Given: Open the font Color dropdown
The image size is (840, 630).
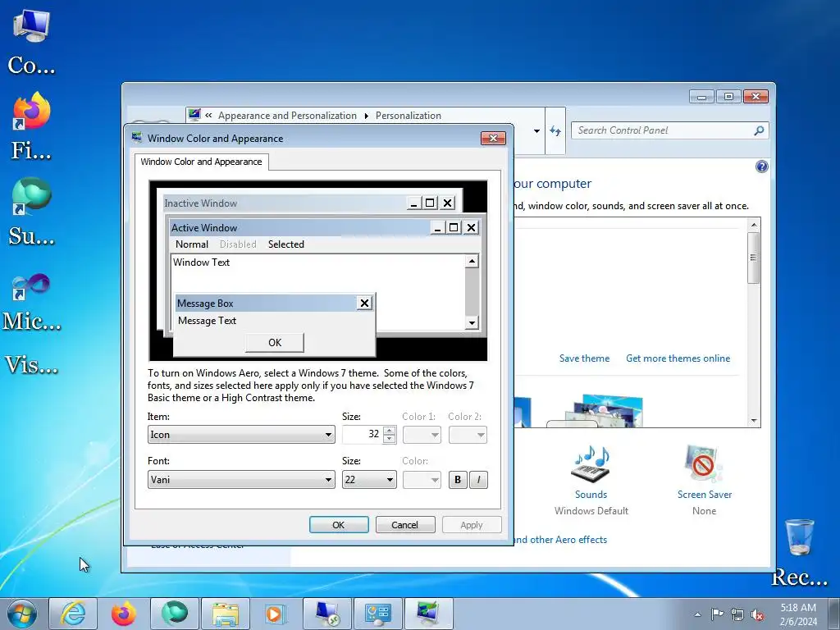Looking at the screenshot, I should [x=422, y=479].
